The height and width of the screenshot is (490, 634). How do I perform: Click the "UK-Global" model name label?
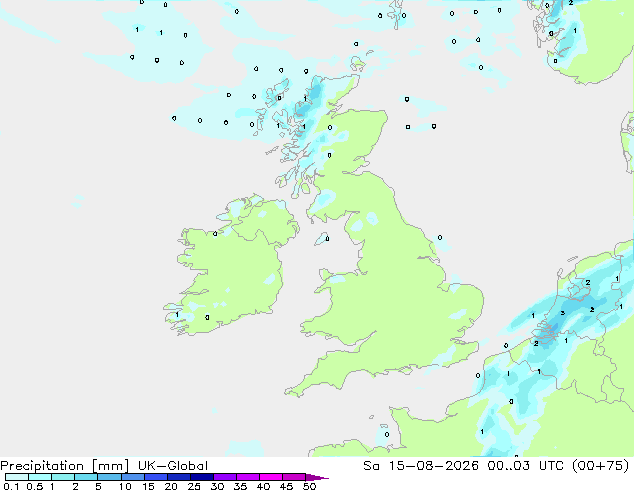(173, 466)
